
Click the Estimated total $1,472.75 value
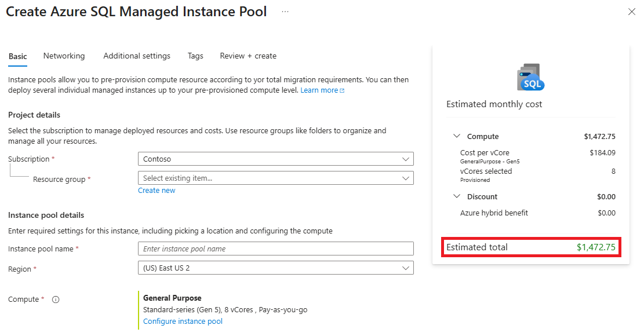point(596,247)
